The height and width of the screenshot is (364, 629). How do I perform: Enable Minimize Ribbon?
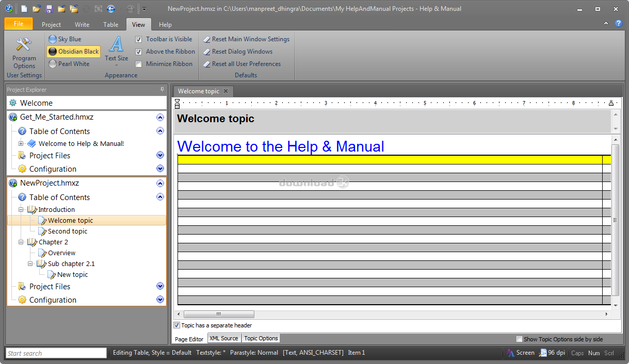click(x=138, y=63)
